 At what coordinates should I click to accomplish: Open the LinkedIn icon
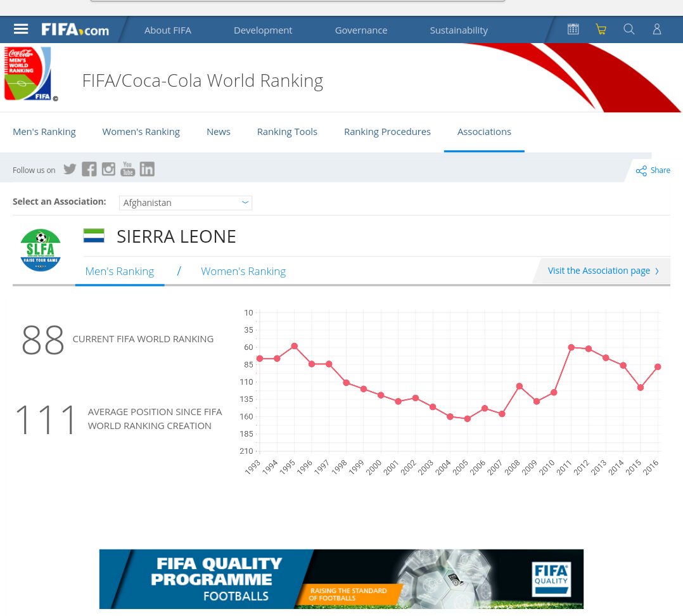[147, 169]
